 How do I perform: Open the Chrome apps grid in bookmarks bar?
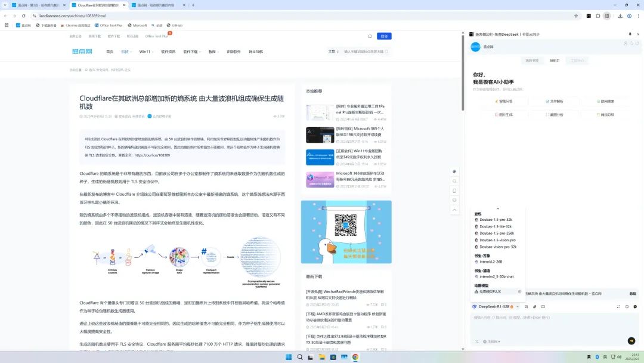[7, 25]
